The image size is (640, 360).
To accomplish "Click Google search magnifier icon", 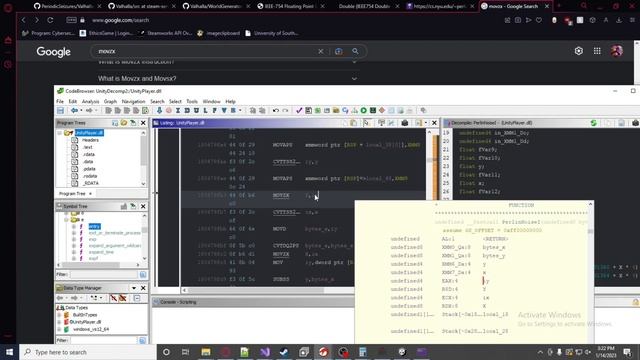I will coord(356,51).
